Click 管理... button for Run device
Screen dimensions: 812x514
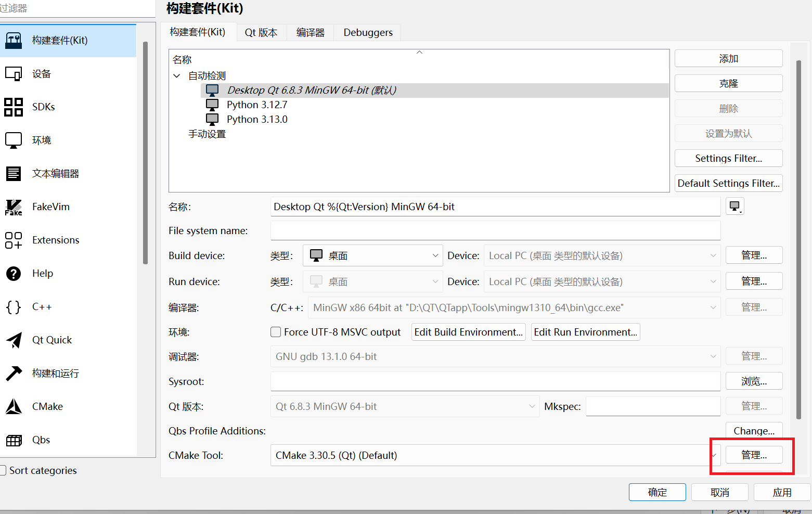click(x=754, y=281)
